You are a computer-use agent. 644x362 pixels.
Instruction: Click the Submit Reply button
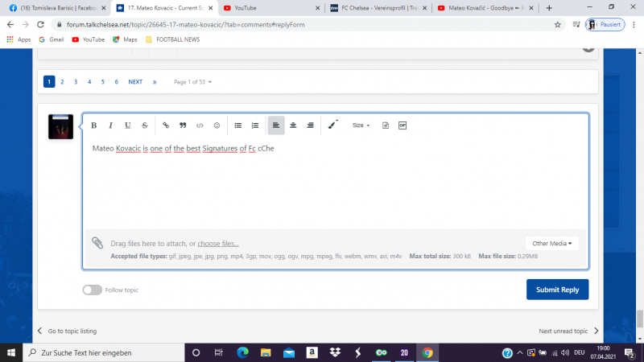557,290
